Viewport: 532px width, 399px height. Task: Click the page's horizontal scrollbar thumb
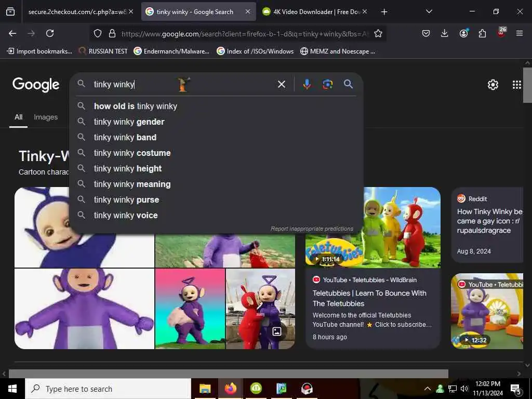pos(229,374)
